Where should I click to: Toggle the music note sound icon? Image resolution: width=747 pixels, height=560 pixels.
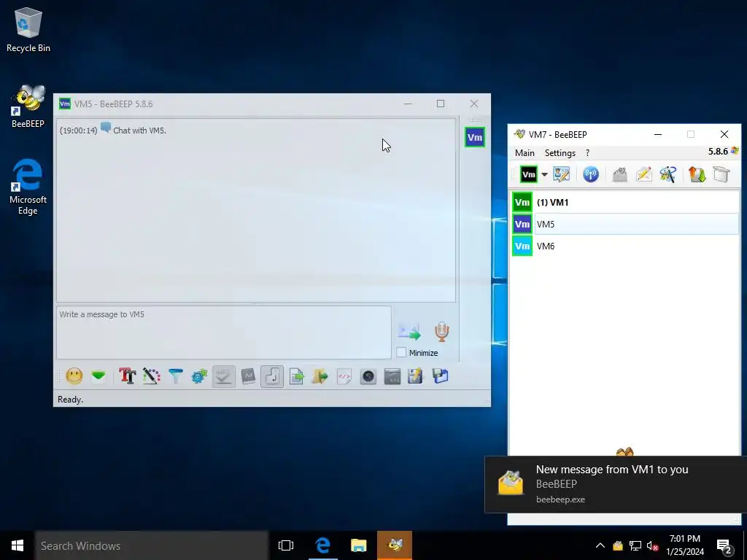(x=272, y=376)
